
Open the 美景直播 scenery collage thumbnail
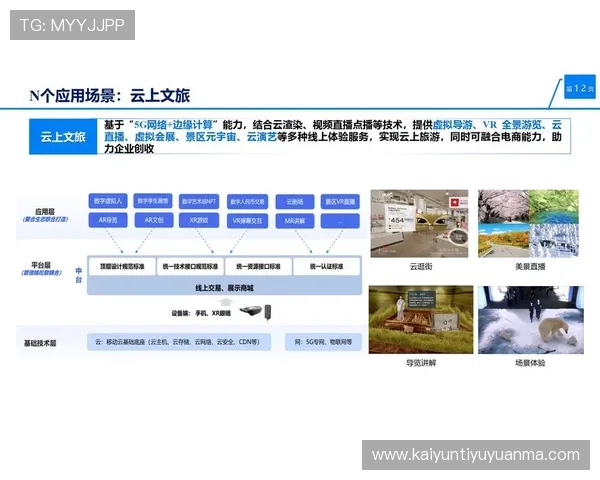click(x=528, y=224)
